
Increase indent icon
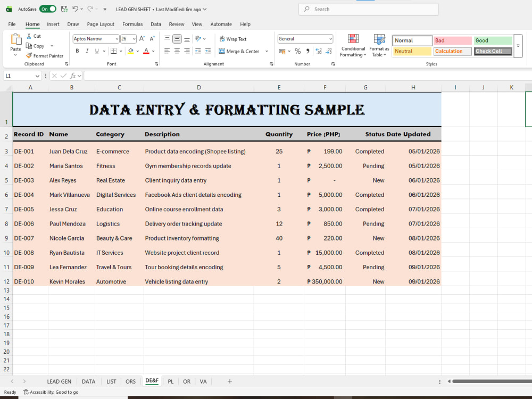(x=208, y=51)
